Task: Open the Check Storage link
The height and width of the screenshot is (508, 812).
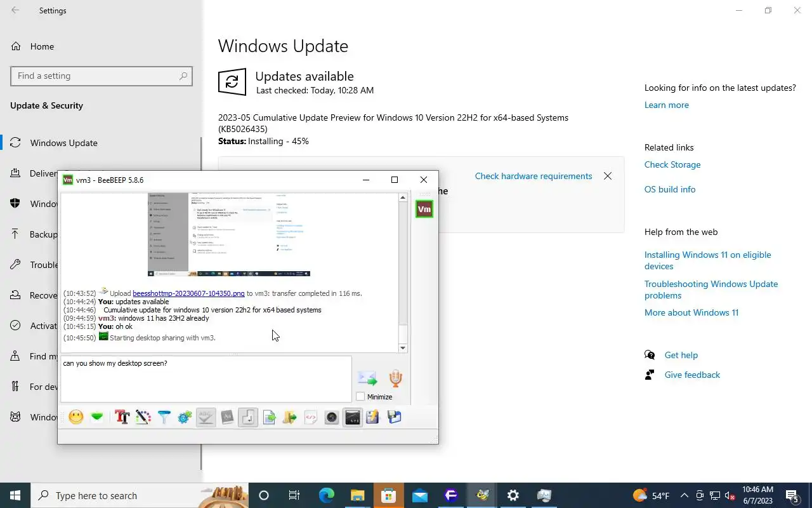Action: [672, 164]
